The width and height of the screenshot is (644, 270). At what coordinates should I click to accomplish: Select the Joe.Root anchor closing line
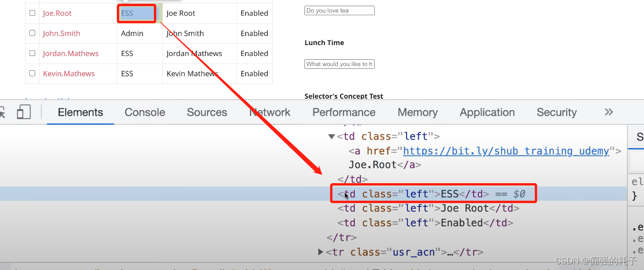385,165
